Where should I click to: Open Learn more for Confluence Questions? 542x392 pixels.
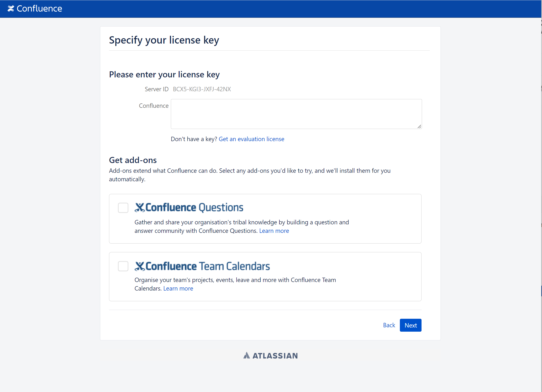tap(274, 231)
